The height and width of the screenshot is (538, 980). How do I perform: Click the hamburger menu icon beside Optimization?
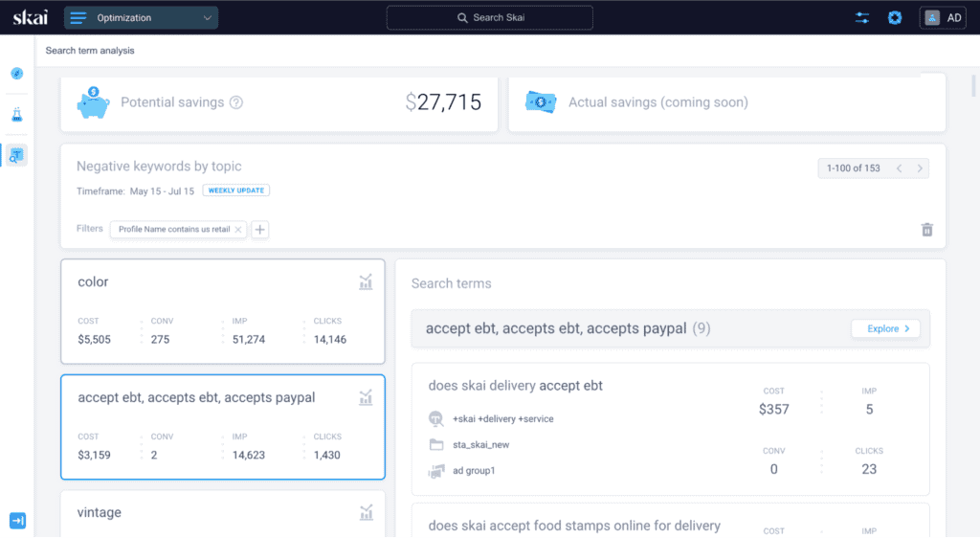[x=78, y=17]
